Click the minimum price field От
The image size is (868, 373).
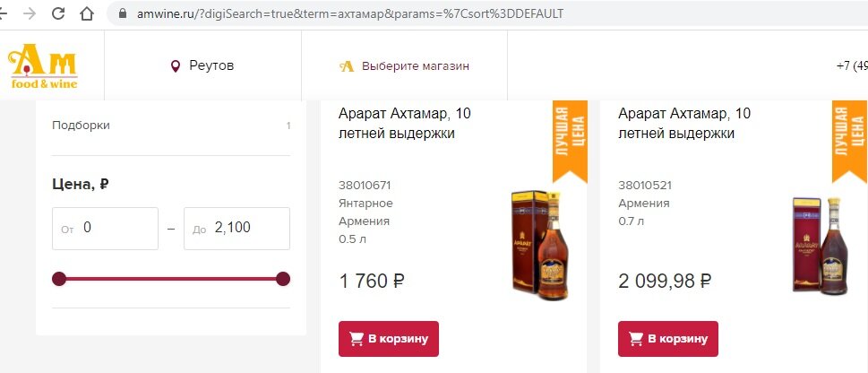tap(105, 229)
